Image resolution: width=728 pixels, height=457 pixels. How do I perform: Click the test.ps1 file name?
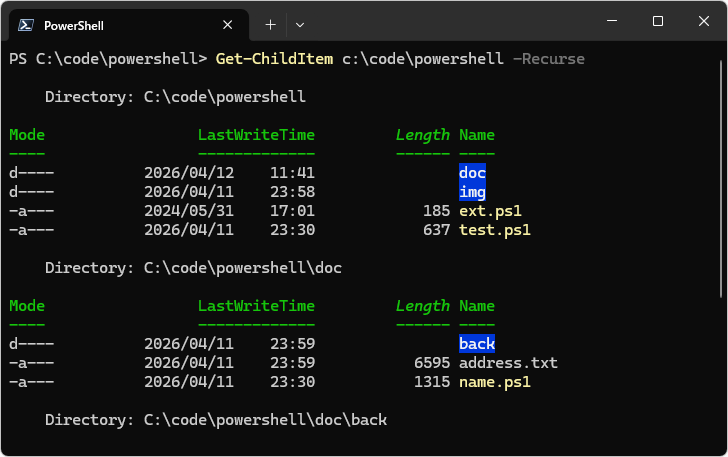click(494, 230)
